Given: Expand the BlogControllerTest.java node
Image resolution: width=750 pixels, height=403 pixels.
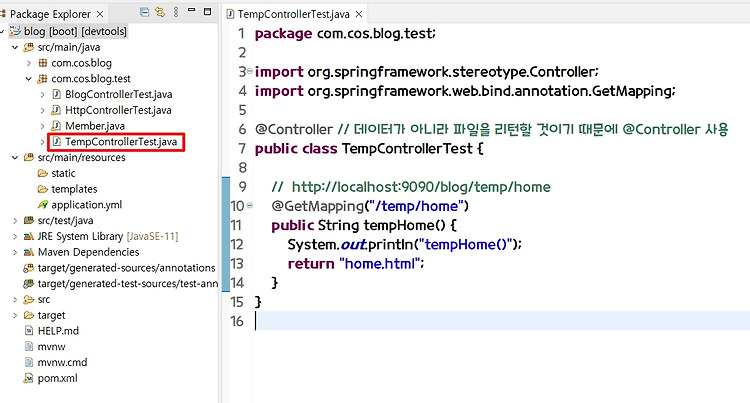Looking at the screenshot, I should [x=42, y=95].
